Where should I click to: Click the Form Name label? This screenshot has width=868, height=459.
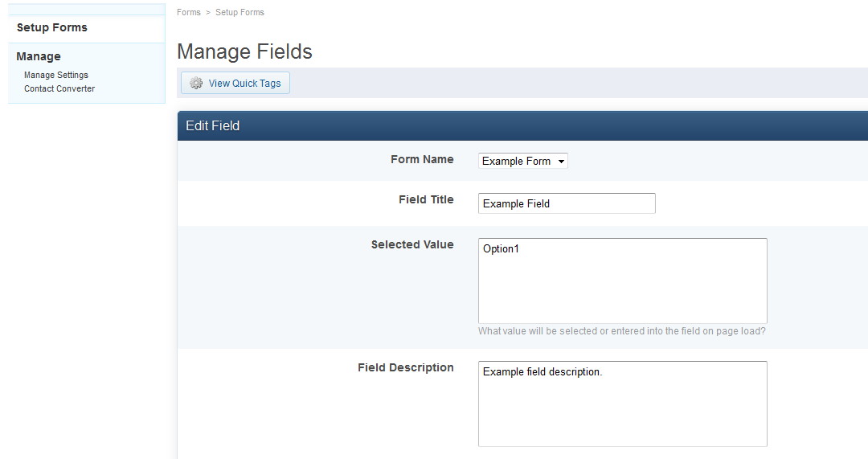coord(422,159)
